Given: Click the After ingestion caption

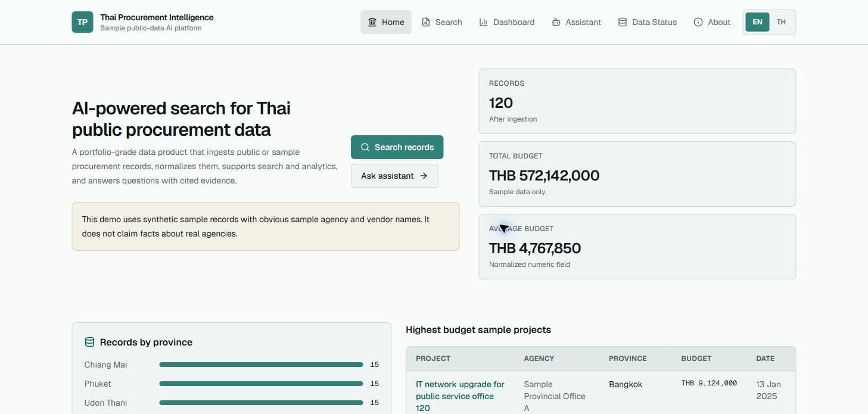Looking at the screenshot, I should 513,119.
